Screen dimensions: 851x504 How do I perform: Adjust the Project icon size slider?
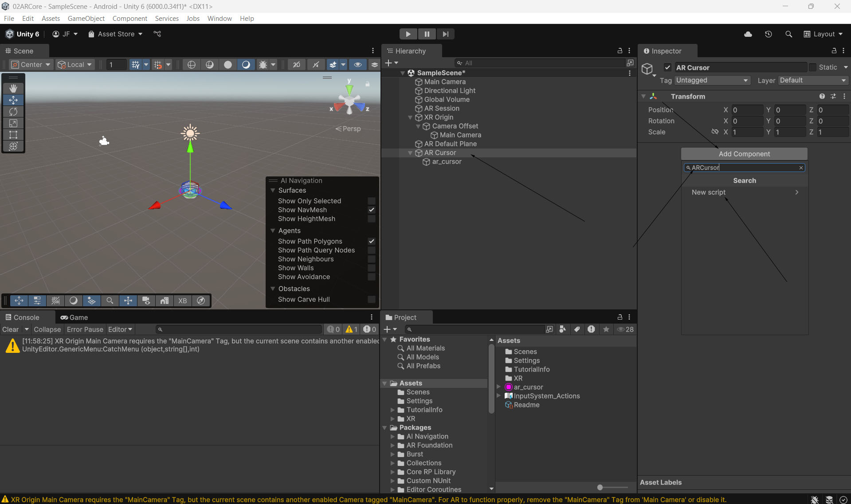pyautogui.click(x=600, y=487)
